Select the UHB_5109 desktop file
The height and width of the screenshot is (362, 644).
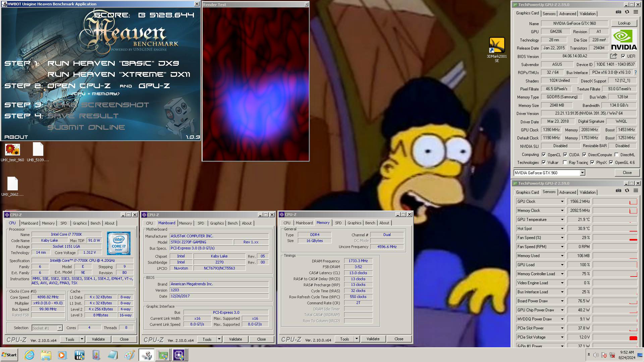tap(38, 153)
